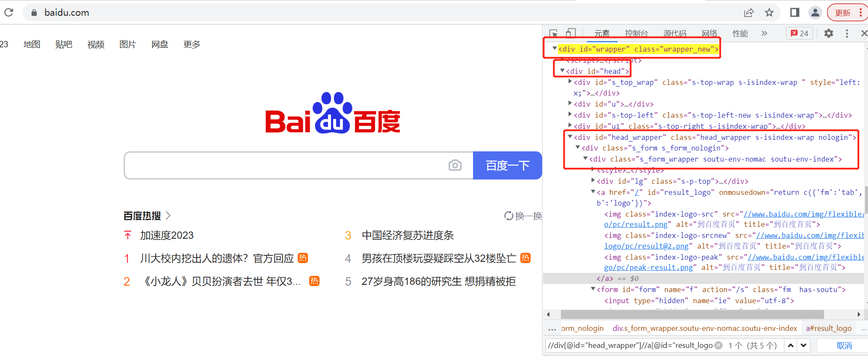Reload the page with the refresh icon
Screen dimensions: 868x356
pyautogui.click(x=9, y=12)
